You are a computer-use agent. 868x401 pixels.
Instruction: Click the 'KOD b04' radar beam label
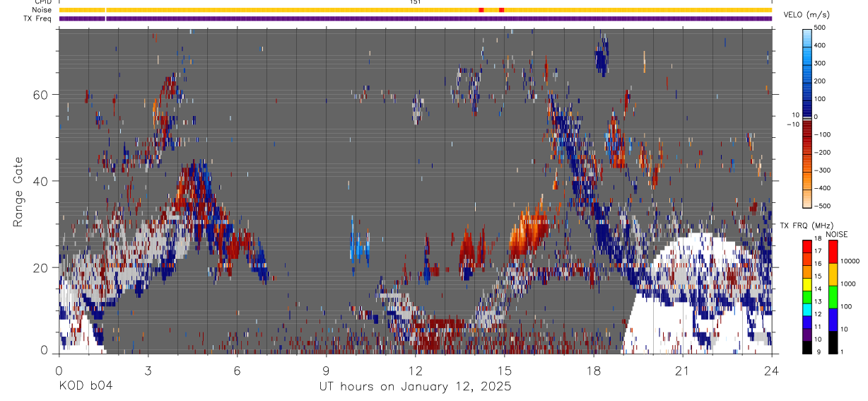pos(85,387)
